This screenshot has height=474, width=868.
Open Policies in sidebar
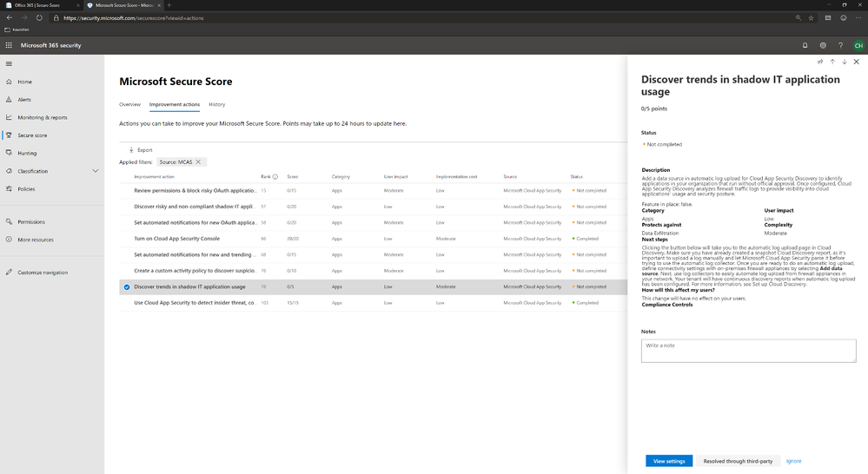pyautogui.click(x=26, y=189)
